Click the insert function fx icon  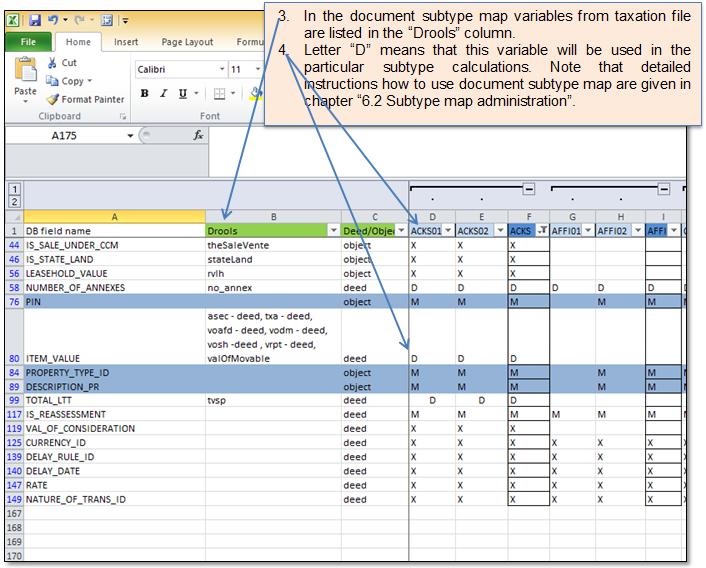coord(198,135)
